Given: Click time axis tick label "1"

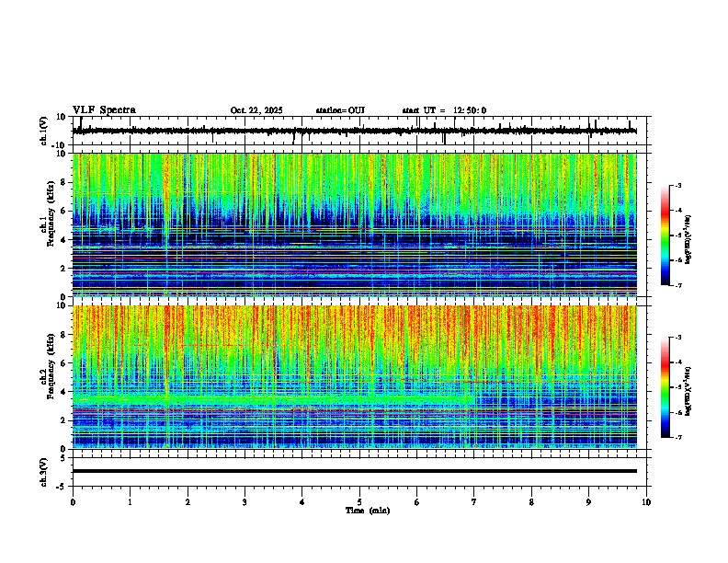Looking at the screenshot, I should coord(130,502).
